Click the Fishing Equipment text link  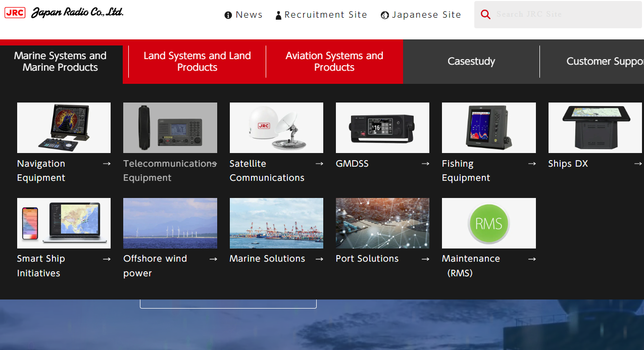[x=466, y=171]
